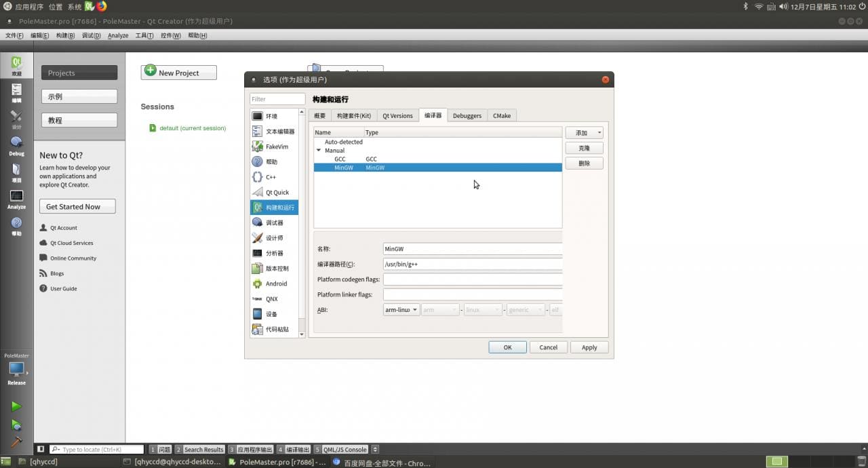Select the Android options category
The image size is (868, 468).
pyautogui.click(x=274, y=284)
